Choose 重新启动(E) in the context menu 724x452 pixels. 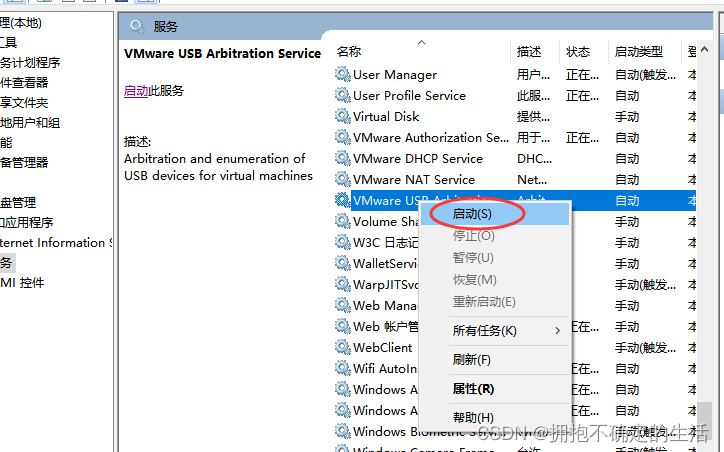pyautogui.click(x=495, y=302)
